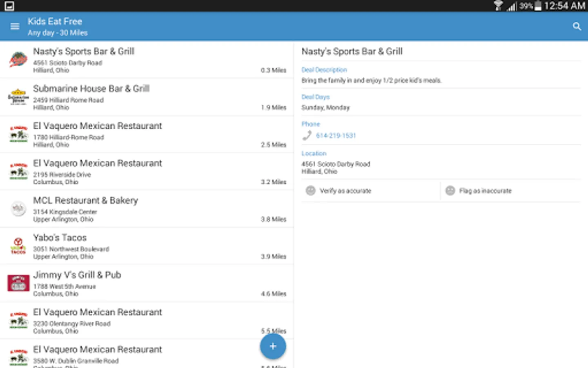
Task: Select Submarine House Bar & Grill title
Action: pyautogui.click(x=91, y=89)
